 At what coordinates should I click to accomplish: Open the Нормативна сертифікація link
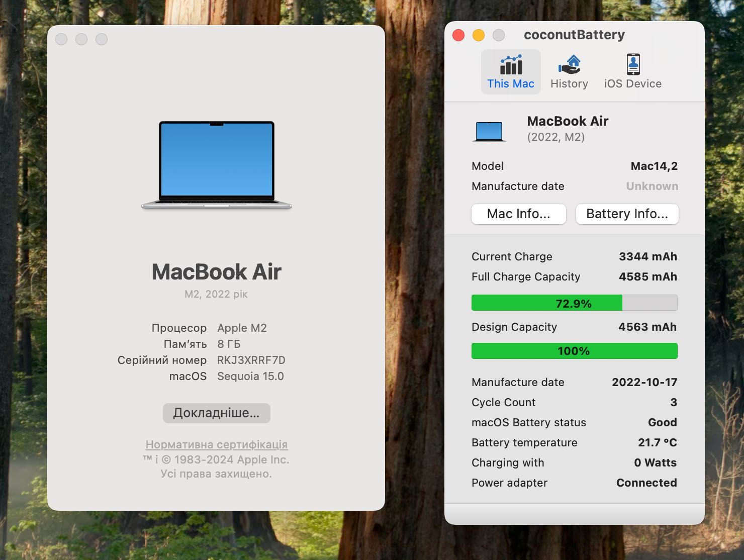point(217,444)
